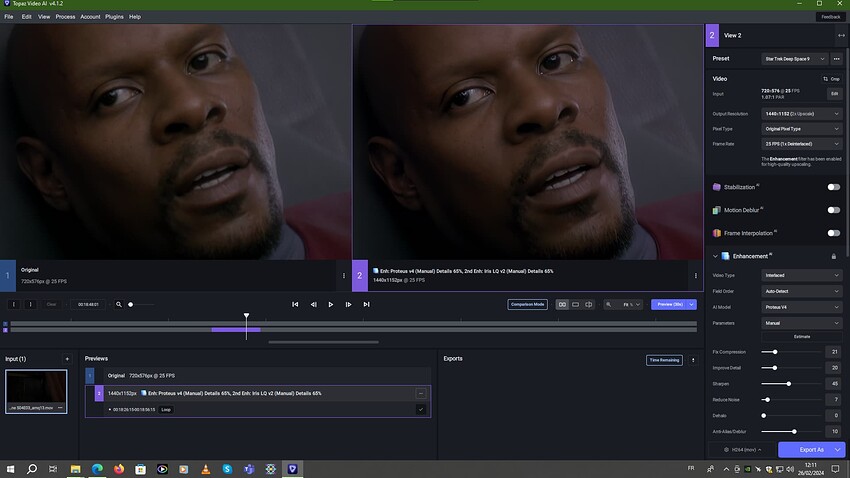Enable the Motion Deblur toggle
The height and width of the screenshot is (478, 850).
coord(834,210)
